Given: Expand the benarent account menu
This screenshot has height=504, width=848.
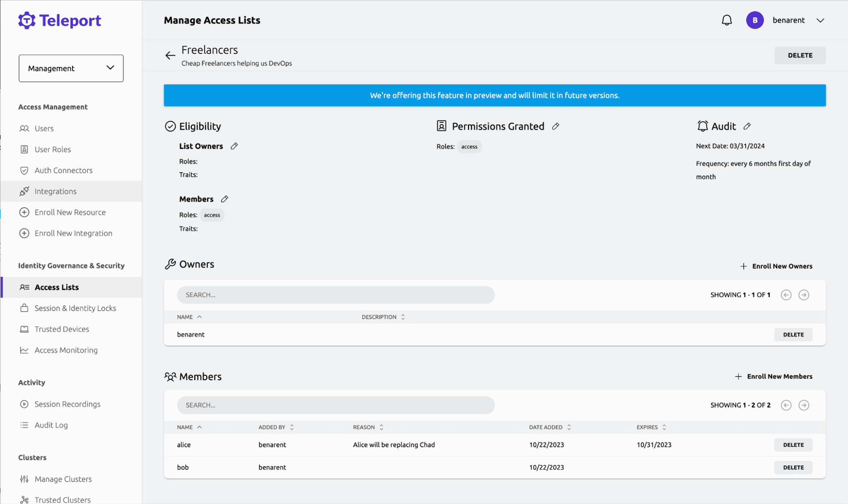Looking at the screenshot, I should [x=798, y=20].
